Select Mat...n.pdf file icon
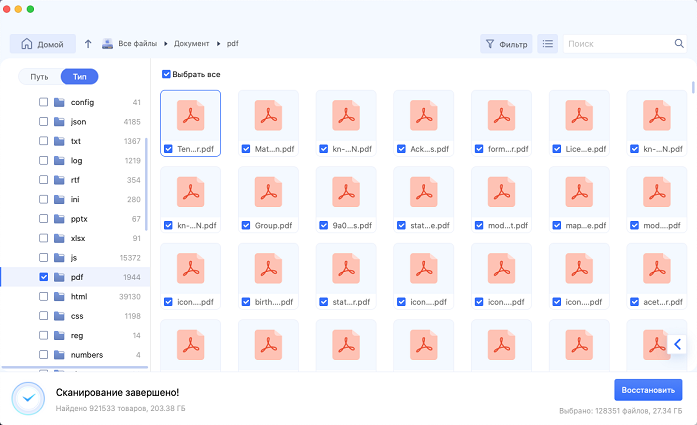Screen dimensions: 697x425 tap(268, 116)
